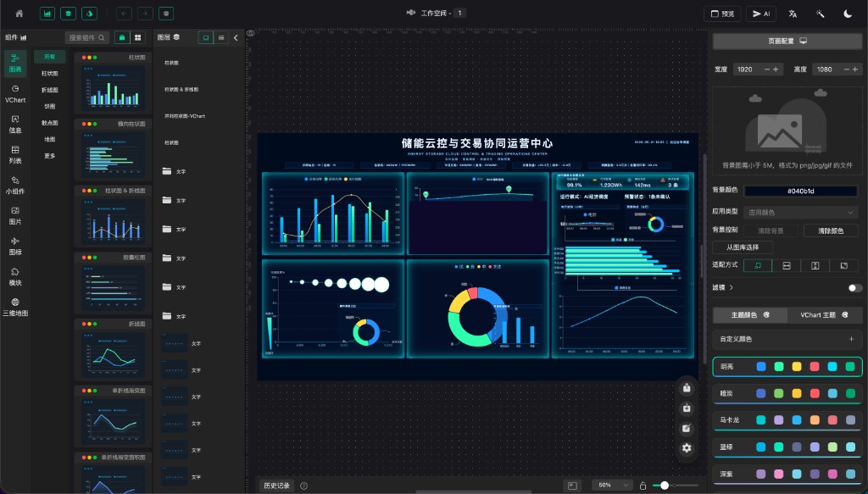Select the 饼图 chart filter
The image size is (868, 494).
pos(50,106)
